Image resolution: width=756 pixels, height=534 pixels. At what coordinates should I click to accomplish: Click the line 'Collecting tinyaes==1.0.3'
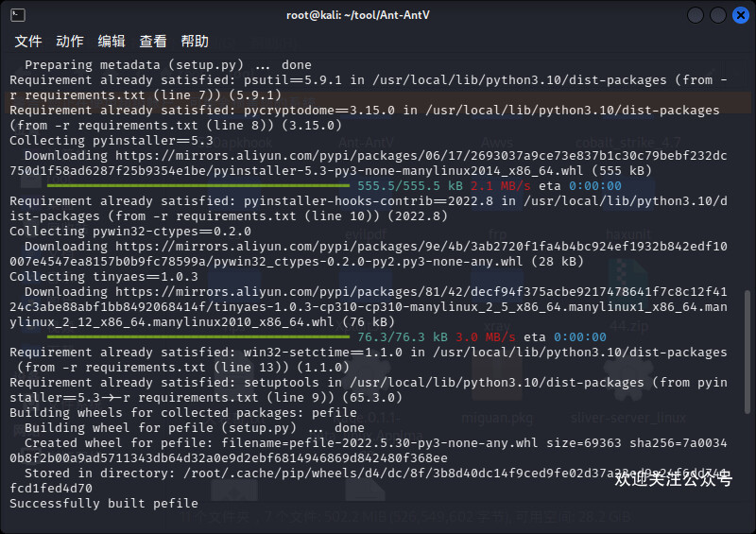tap(104, 276)
